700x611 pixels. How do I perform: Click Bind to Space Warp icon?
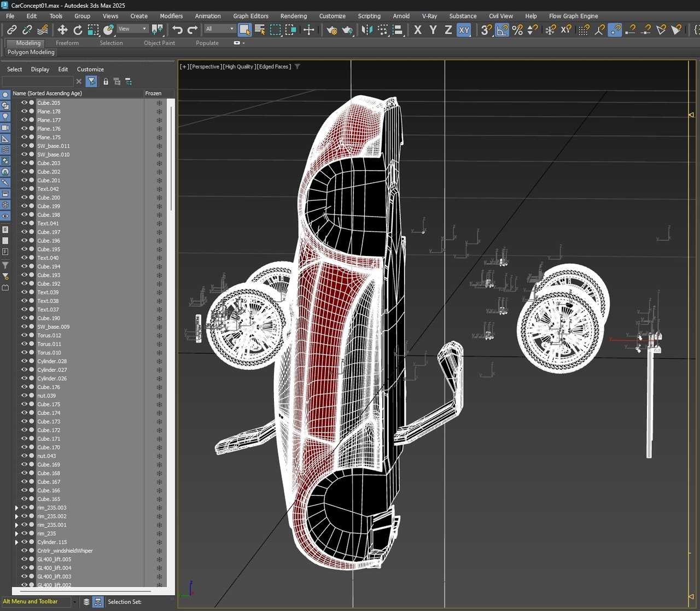click(x=43, y=30)
